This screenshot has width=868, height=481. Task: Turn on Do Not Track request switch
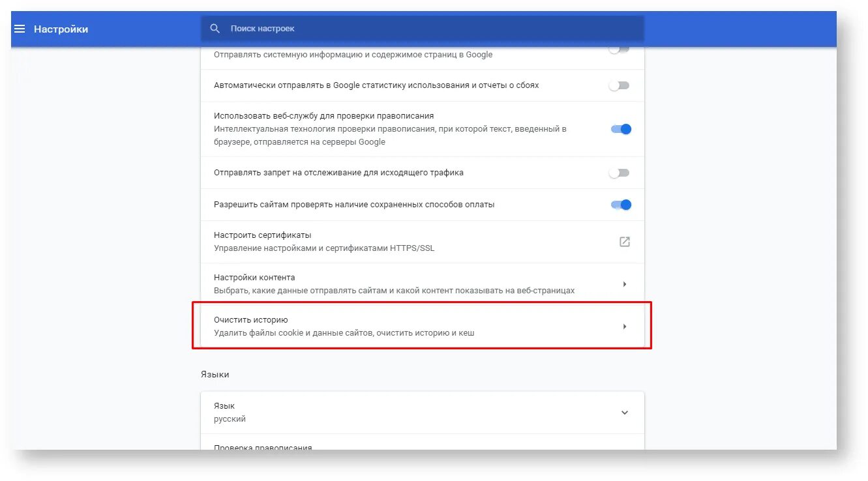pos(619,173)
